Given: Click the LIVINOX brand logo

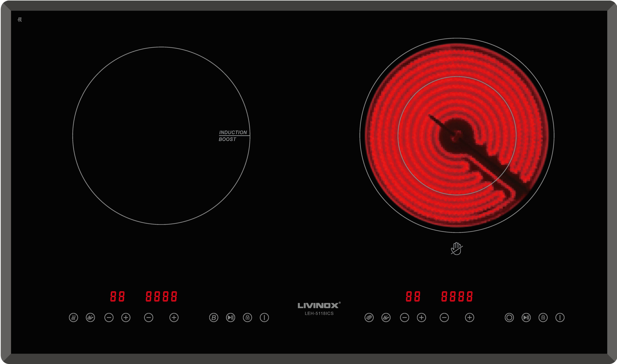Looking at the screenshot, I should pos(319,305).
